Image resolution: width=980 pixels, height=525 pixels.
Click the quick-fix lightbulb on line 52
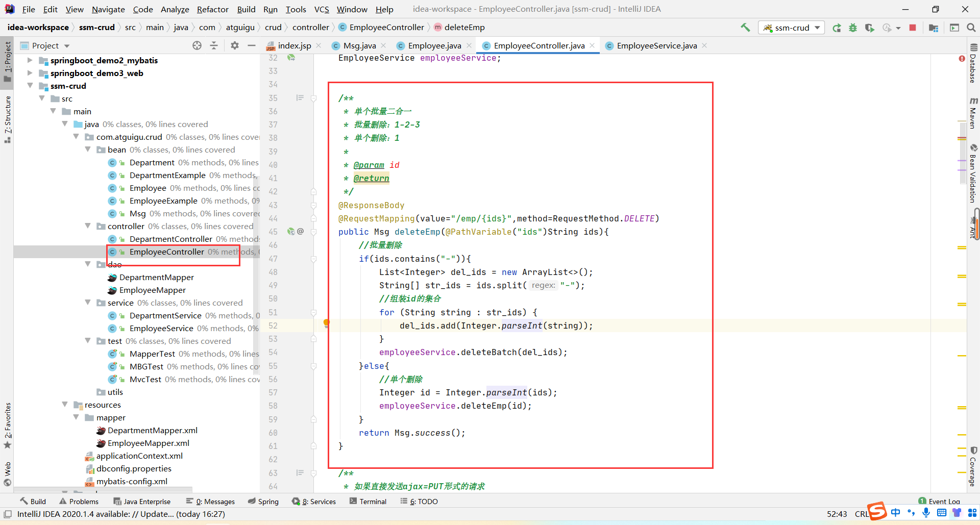click(327, 323)
